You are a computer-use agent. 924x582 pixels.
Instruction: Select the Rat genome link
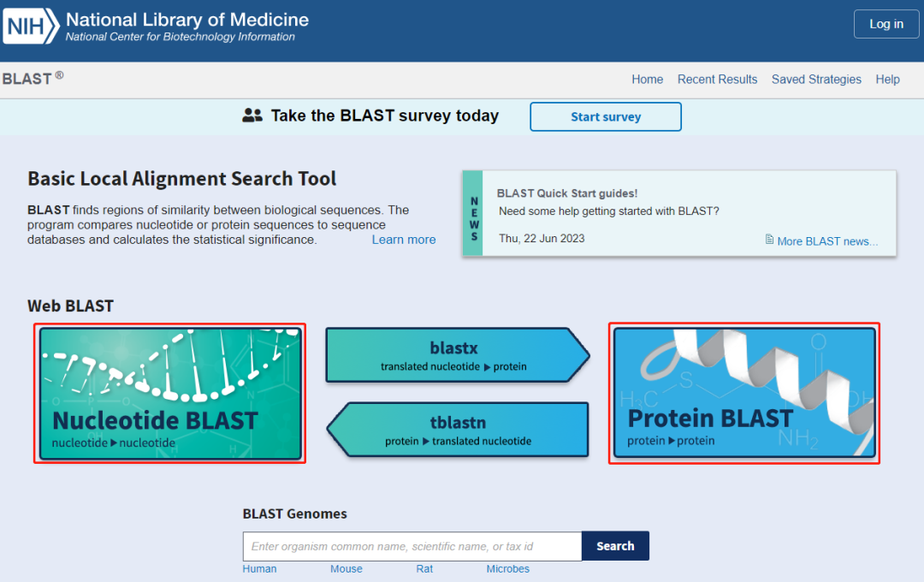pos(424,569)
